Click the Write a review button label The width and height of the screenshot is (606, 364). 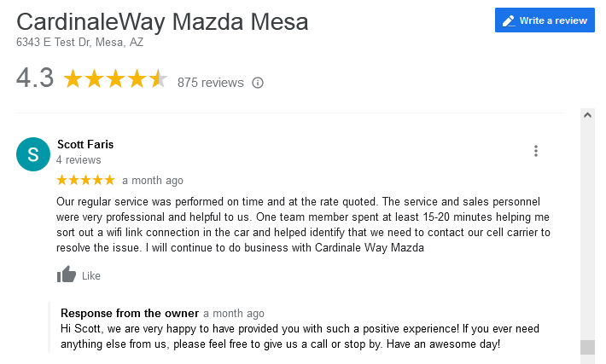554,20
